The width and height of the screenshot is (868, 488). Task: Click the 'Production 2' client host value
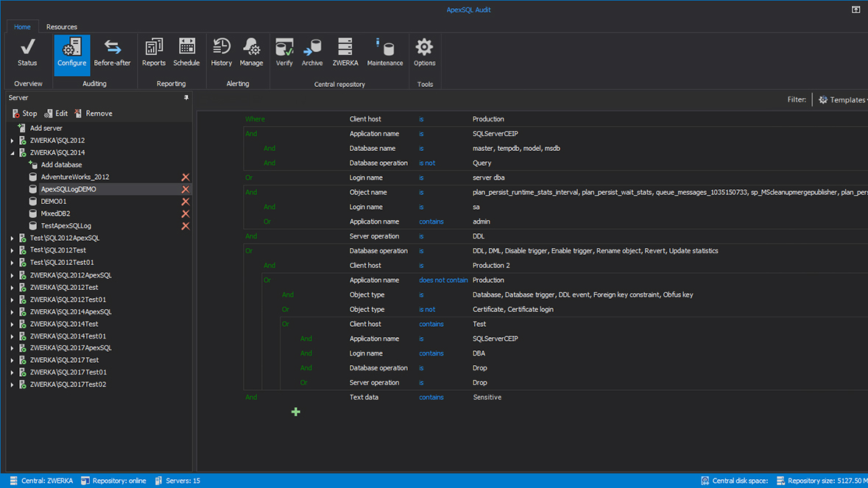pos(491,266)
